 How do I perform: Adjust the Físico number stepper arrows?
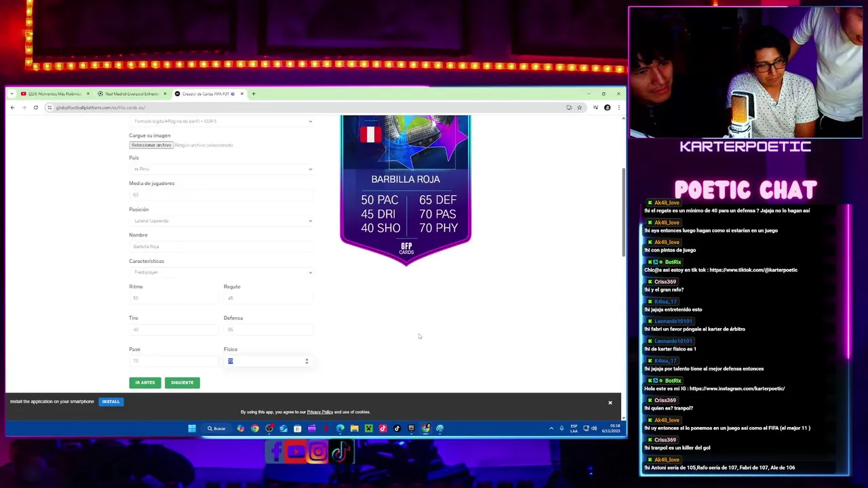[x=307, y=361]
